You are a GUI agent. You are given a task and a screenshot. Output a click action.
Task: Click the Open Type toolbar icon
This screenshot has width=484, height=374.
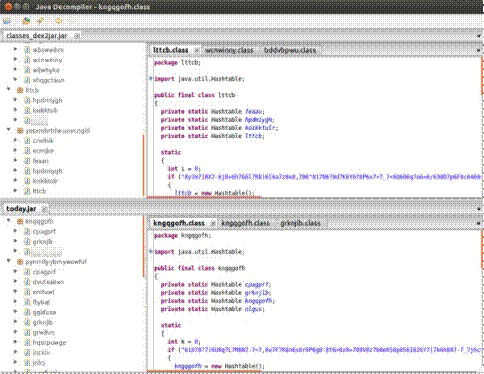click(x=26, y=21)
